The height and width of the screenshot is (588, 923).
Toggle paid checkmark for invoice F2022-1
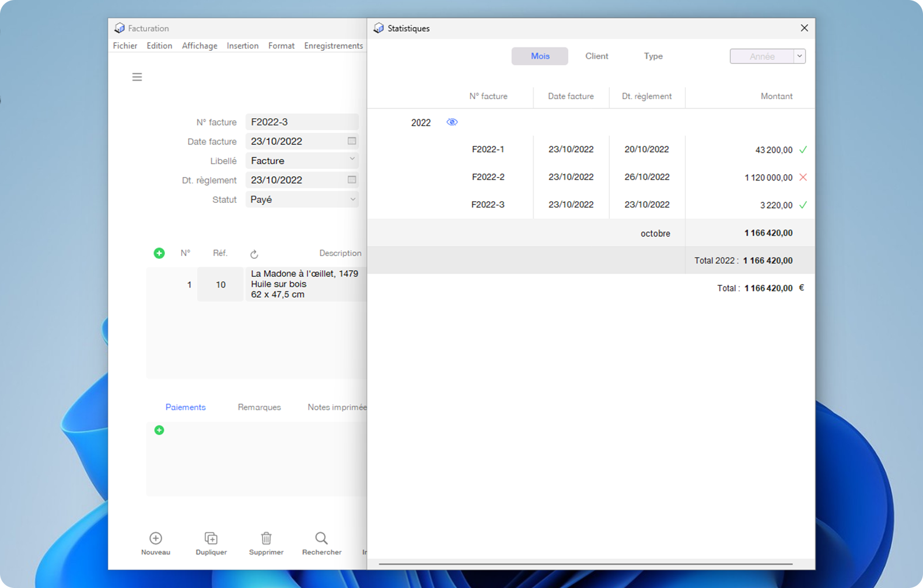802,150
